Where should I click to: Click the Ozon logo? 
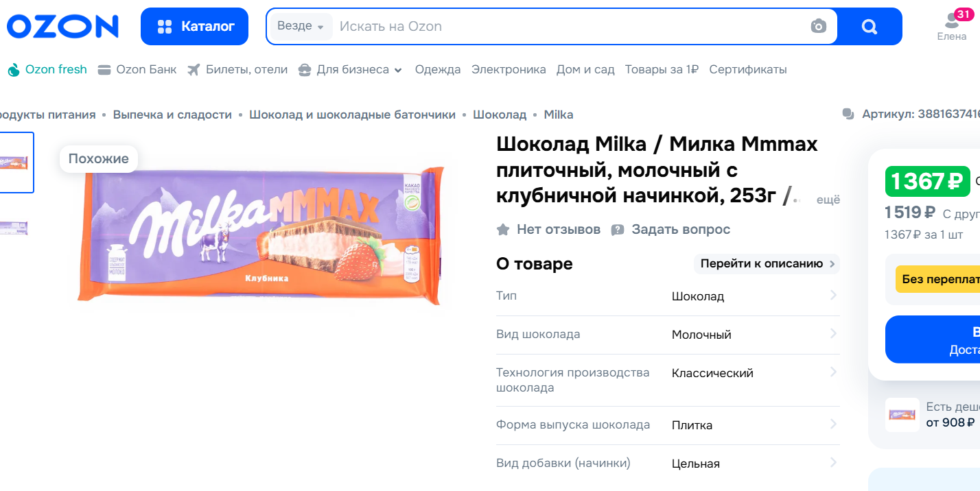(62, 27)
